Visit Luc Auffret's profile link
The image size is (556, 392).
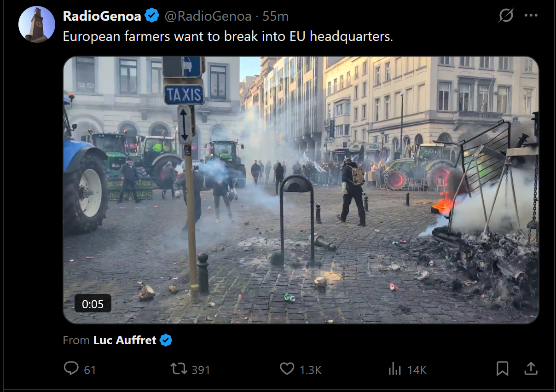coord(125,340)
